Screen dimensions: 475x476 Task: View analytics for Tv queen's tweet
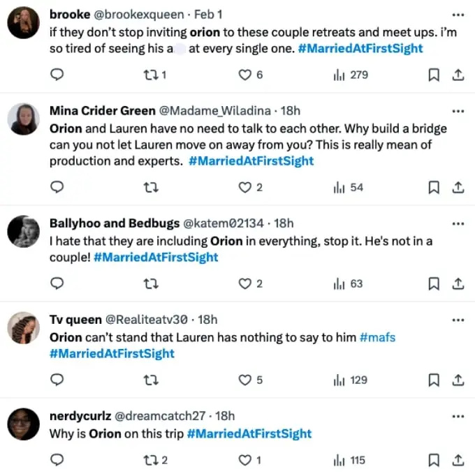(351, 380)
